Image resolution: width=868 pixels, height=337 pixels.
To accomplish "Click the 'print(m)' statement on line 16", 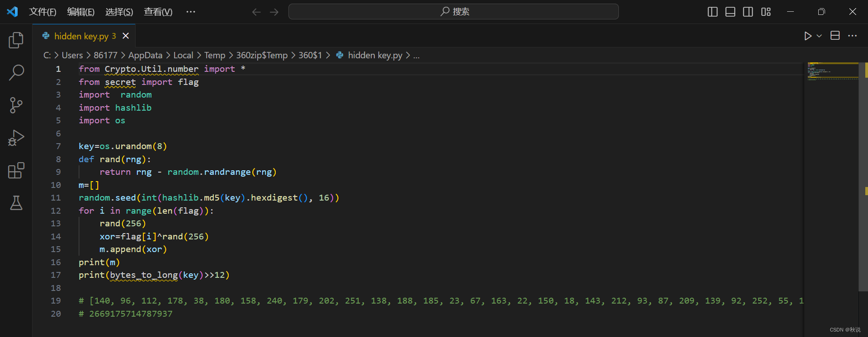I will 99,262.
